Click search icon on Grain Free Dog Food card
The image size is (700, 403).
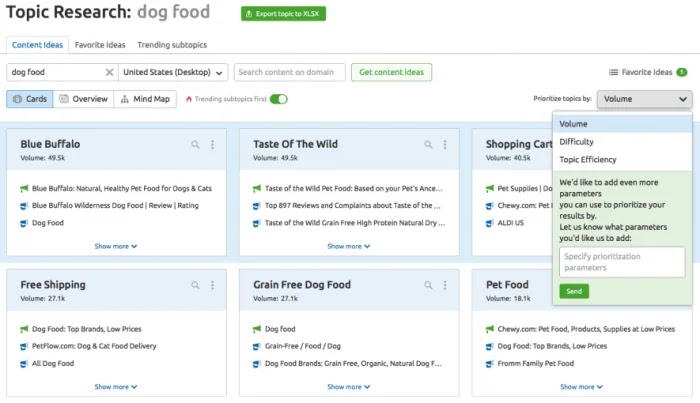428,285
